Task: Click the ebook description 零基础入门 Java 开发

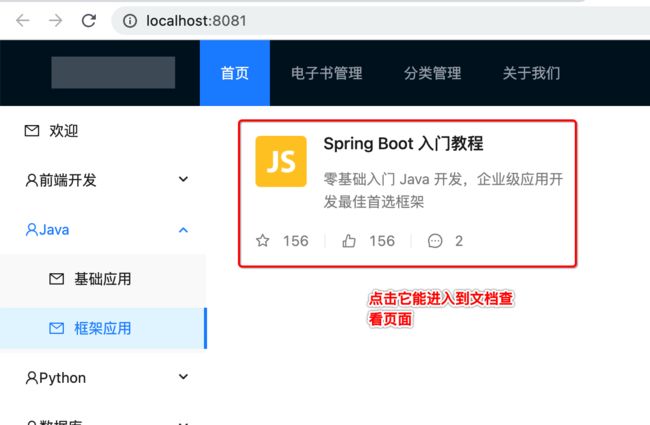Action: tap(443, 190)
